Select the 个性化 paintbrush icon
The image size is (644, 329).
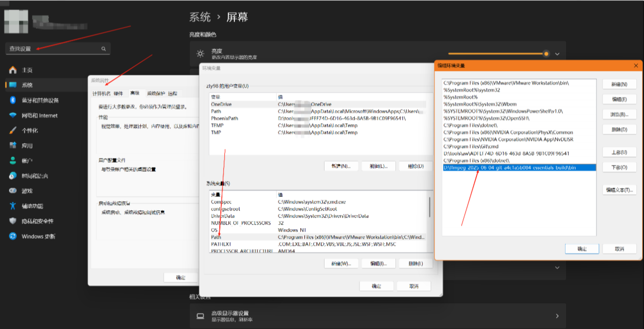(13, 130)
